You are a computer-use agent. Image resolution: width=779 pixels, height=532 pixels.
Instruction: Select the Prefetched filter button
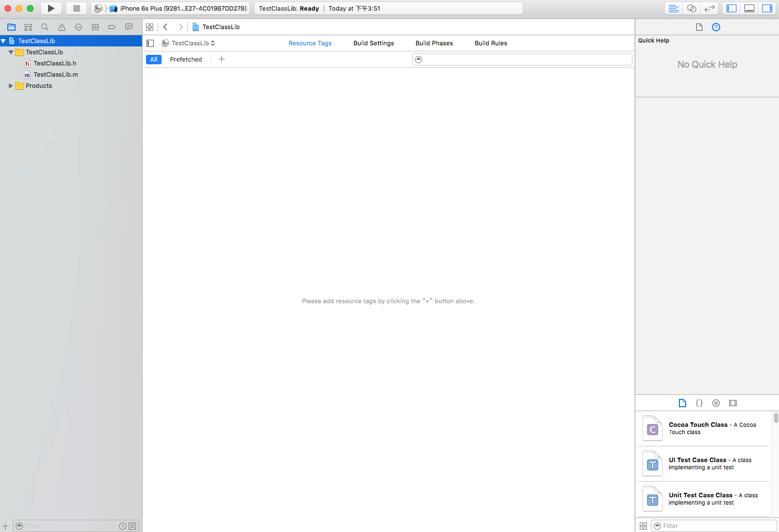pyautogui.click(x=186, y=59)
